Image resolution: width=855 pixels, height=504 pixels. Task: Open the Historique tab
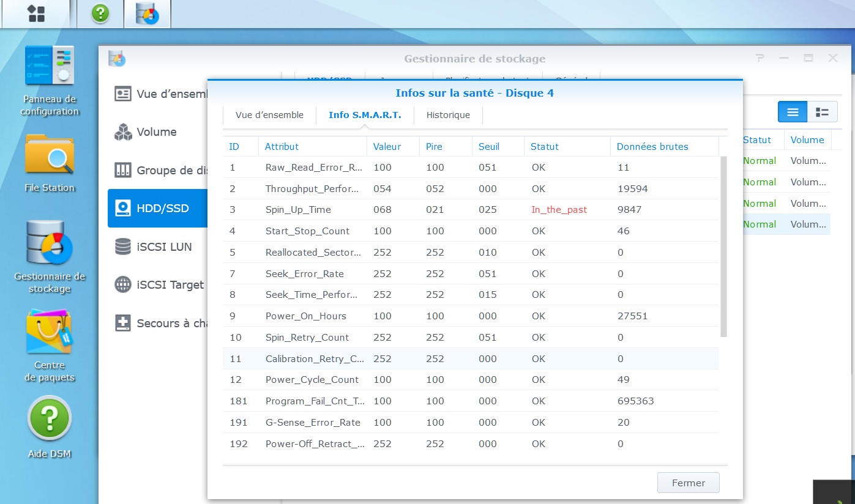448,115
